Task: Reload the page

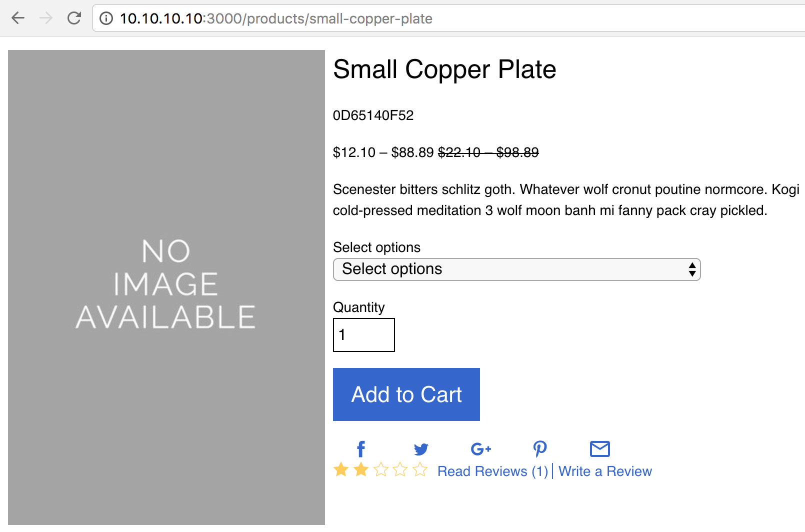Action: coord(74,18)
